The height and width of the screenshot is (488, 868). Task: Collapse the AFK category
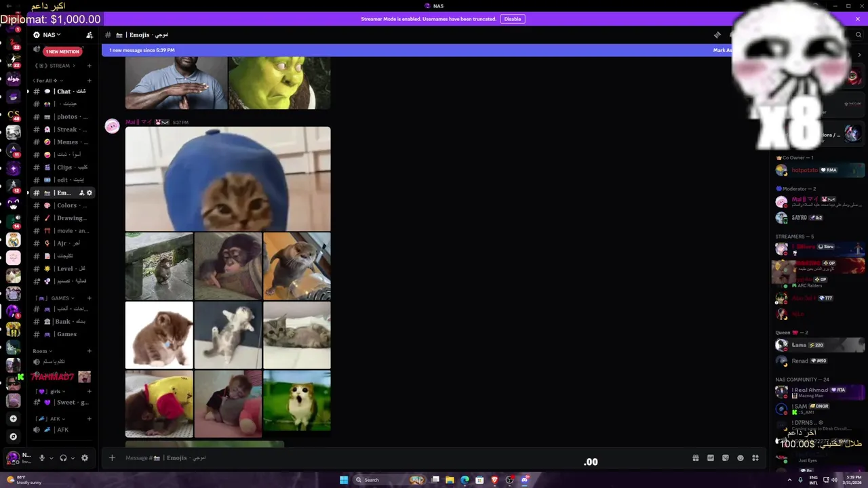click(51, 418)
